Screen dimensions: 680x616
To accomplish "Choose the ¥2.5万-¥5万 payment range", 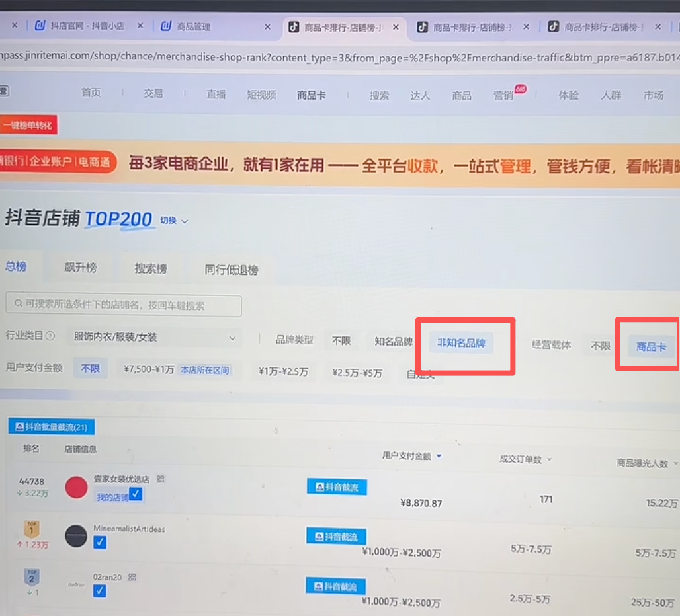I will (357, 373).
